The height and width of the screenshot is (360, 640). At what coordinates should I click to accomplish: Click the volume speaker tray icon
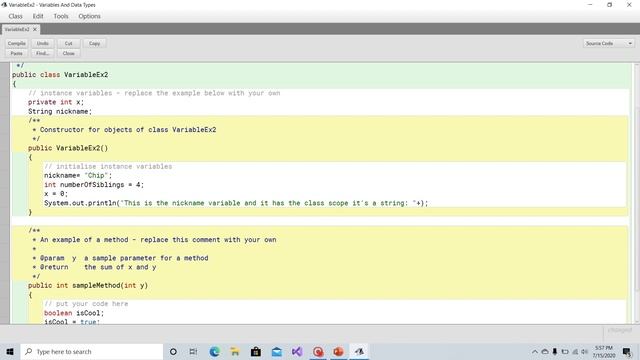pos(584,351)
